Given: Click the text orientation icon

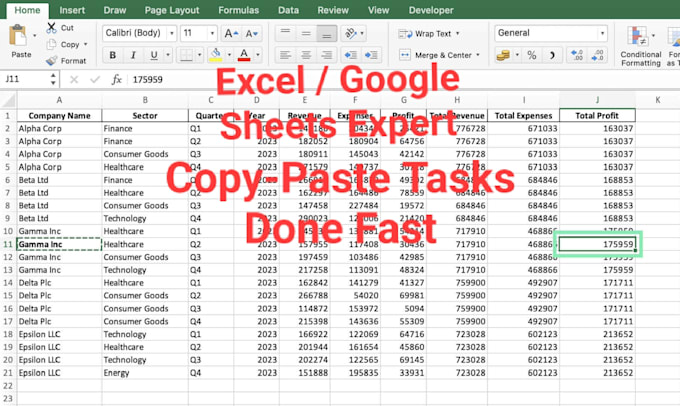Looking at the screenshot, I should (x=350, y=33).
